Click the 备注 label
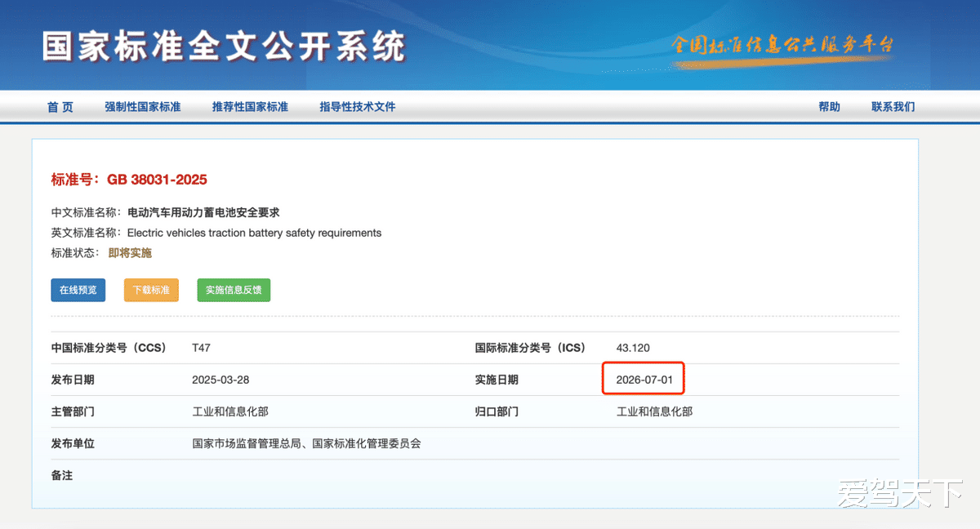Image resolution: width=980 pixels, height=529 pixels. point(62,475)
